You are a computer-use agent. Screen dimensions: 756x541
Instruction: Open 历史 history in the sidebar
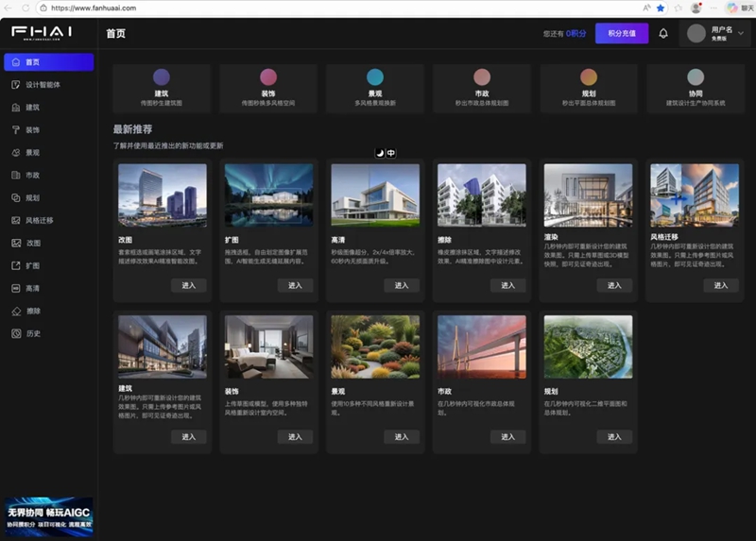pyautogui.click(x=32, y=333)
